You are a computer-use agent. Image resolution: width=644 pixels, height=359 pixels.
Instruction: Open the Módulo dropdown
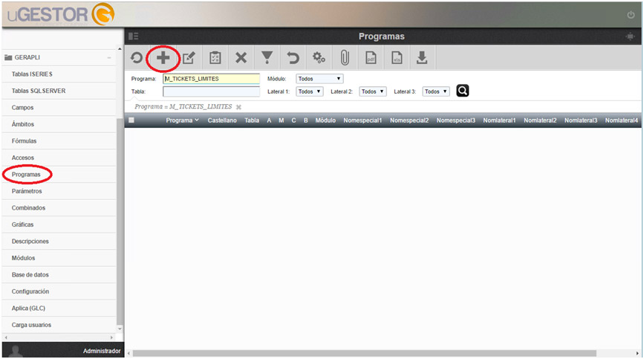tap(319, 79)
